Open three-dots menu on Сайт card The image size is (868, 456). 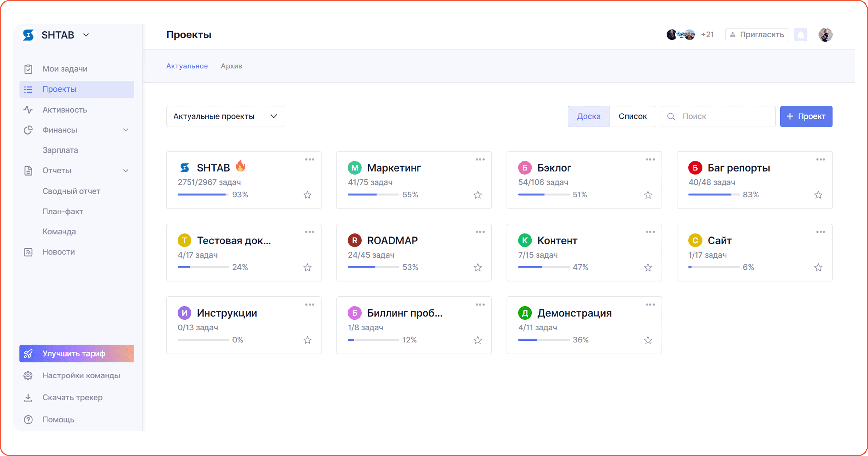820,232
